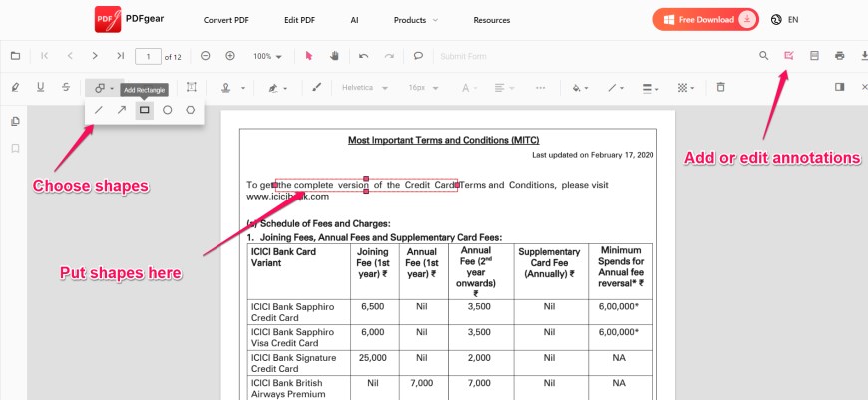Click the page number input field

click(148, 56)
